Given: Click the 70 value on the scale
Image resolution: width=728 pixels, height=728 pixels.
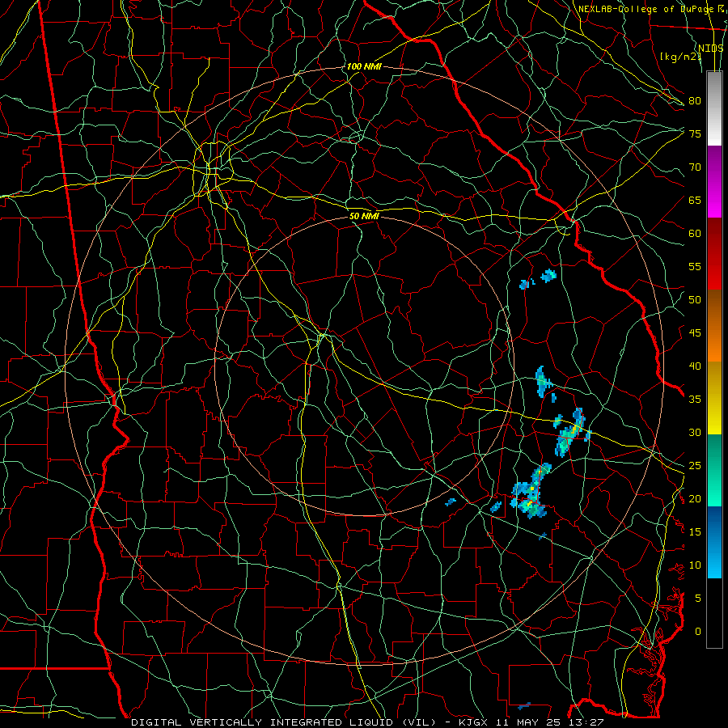Looking at the screenshot, I should click(695, 167).
